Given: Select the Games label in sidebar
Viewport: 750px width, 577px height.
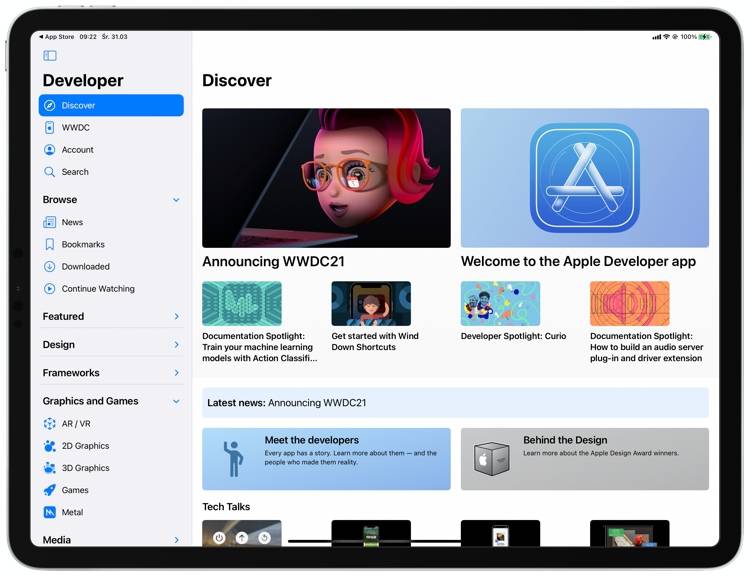Looking at the screenshot, I should pos(75,490).
